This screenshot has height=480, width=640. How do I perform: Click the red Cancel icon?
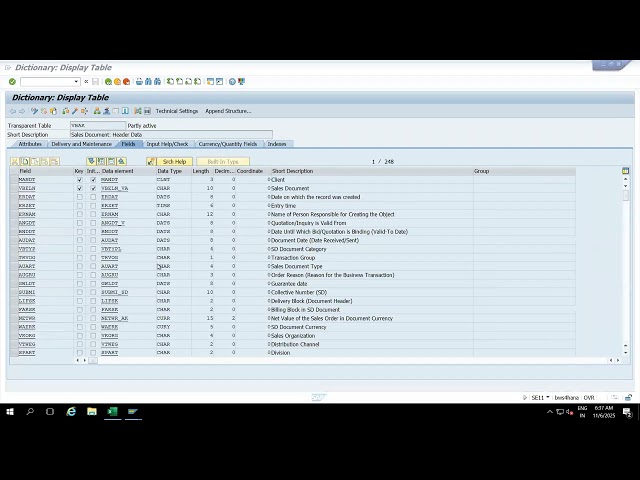click(x=126, y=82)
